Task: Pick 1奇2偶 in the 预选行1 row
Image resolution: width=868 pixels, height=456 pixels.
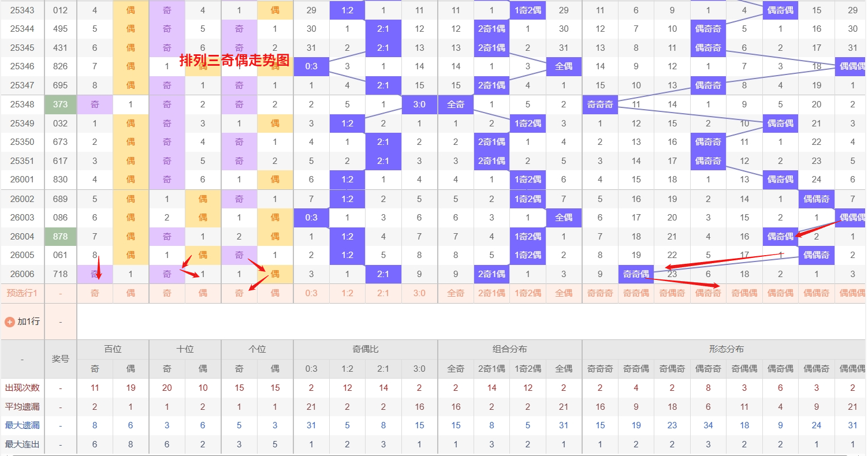Action: tap(528, 293)
